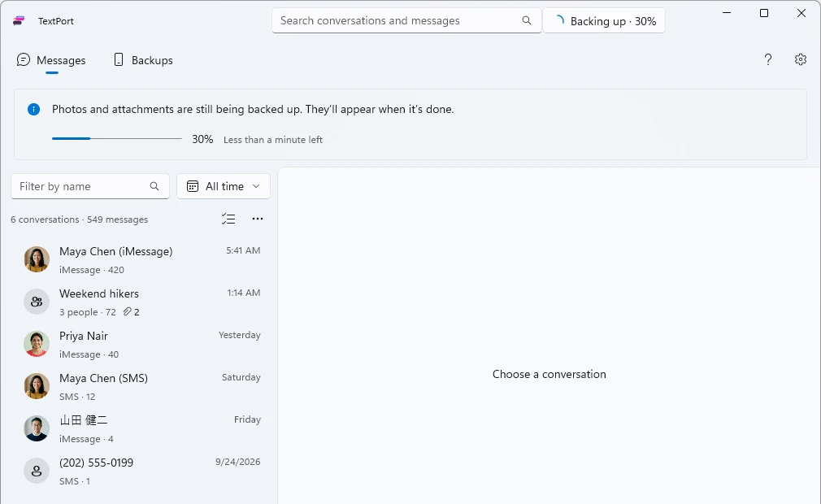Open the Settings gear icon
This screenshot has width=821, height=504.
801,59
